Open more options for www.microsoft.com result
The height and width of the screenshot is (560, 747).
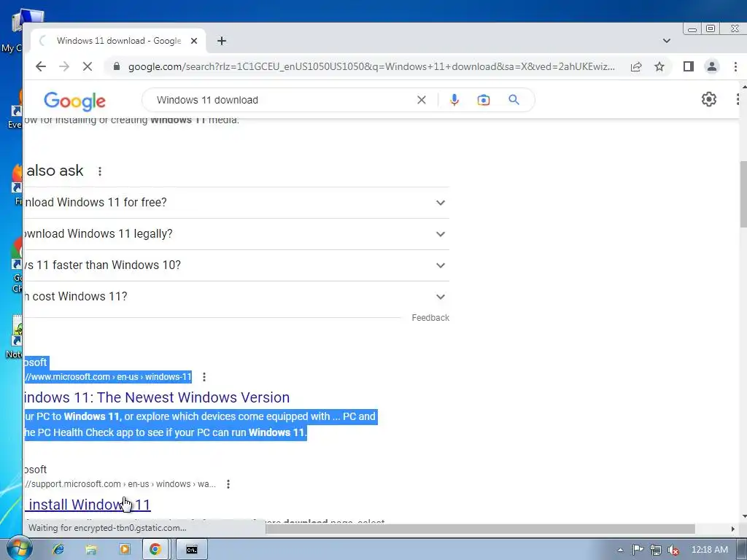point(204,377)
